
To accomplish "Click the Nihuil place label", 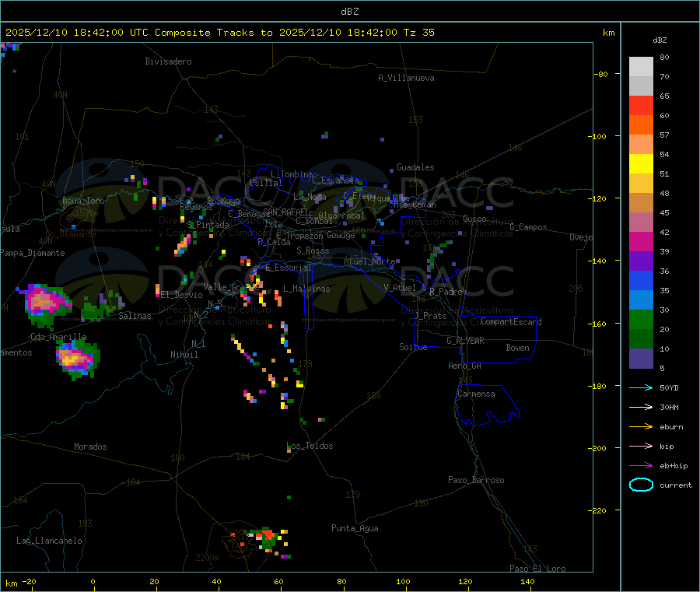I will pyautogui.click(x=184, y=355).
